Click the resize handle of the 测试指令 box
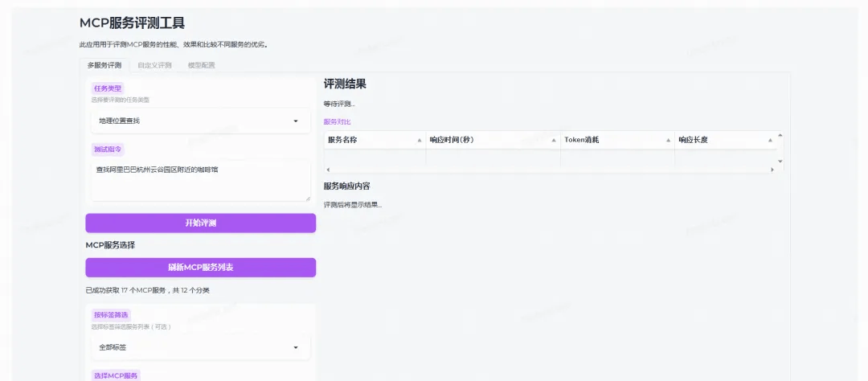 [307, 198]
